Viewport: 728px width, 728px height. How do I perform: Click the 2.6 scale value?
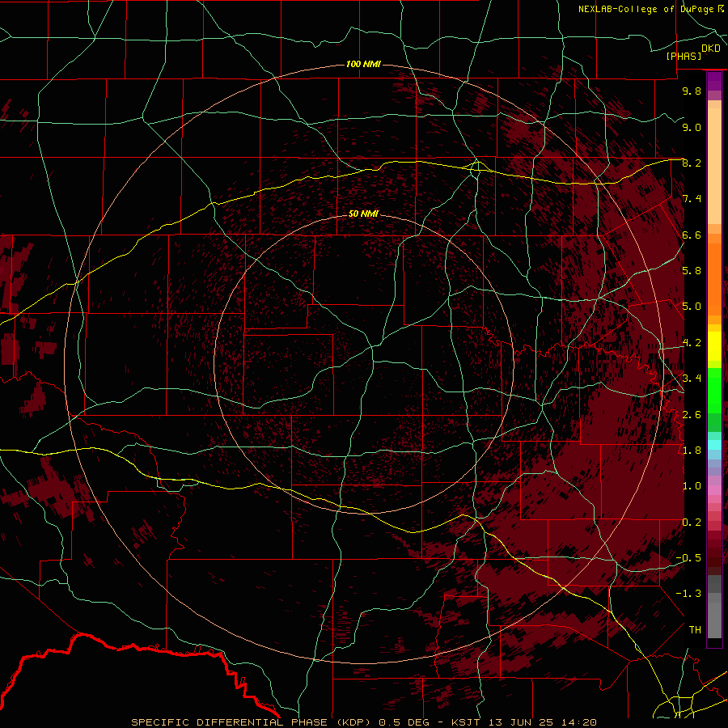[692, 414]
